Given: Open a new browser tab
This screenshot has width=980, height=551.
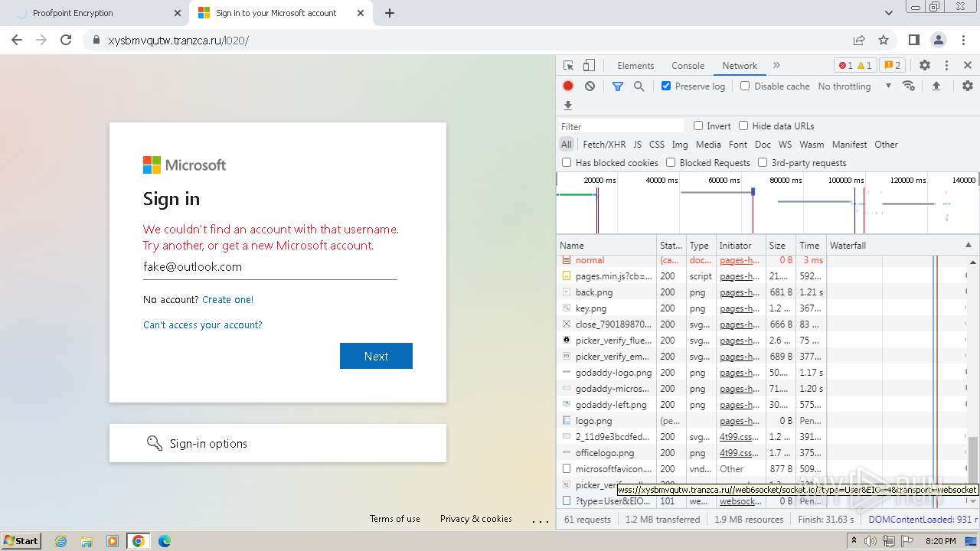Looking at the screenshot, I should [x=390, y=13].
